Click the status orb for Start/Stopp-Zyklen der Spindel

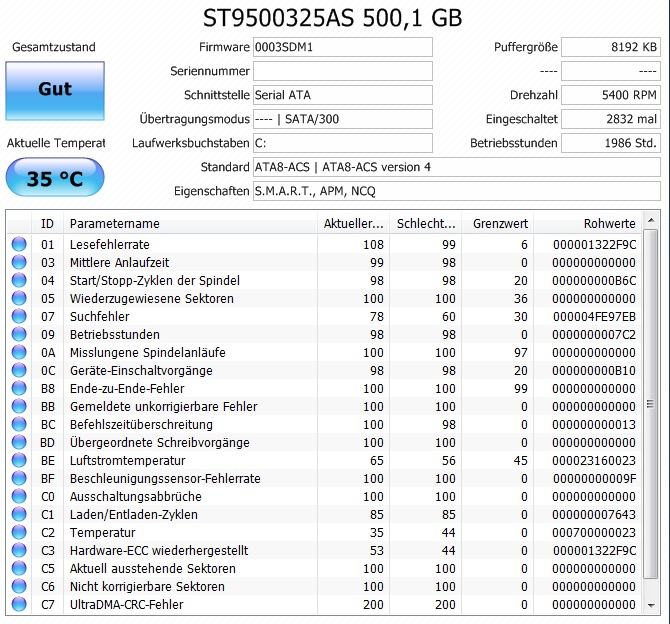[x=19, y=280]
